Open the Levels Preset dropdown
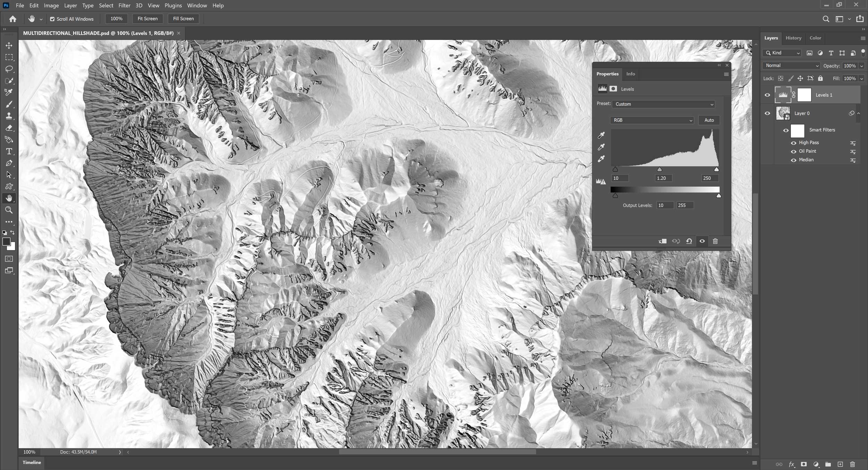The width and height of the screenshot is (868, 470). click(663, 104)
